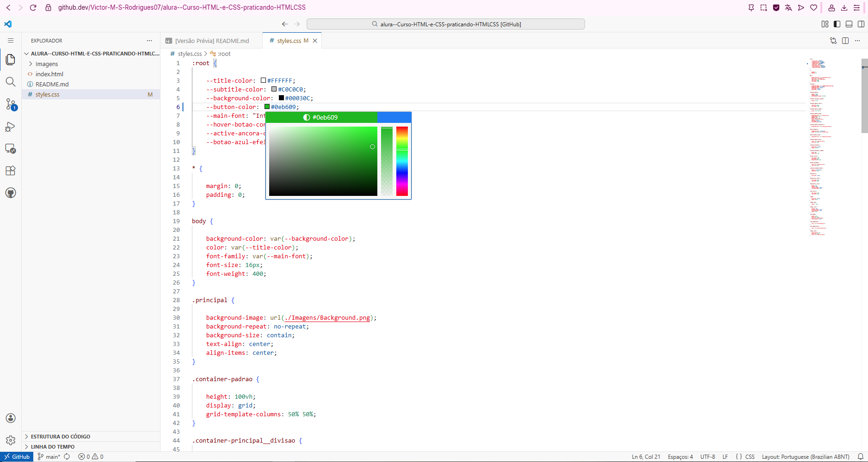Expand the Imagens folder

pos(47,64)
